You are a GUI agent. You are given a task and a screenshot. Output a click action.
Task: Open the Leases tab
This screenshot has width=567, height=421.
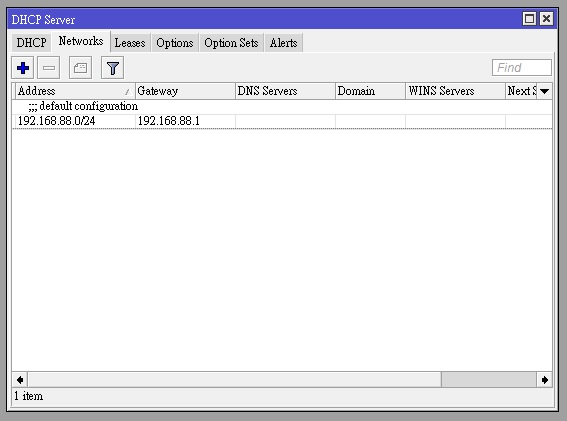(130, 43)
